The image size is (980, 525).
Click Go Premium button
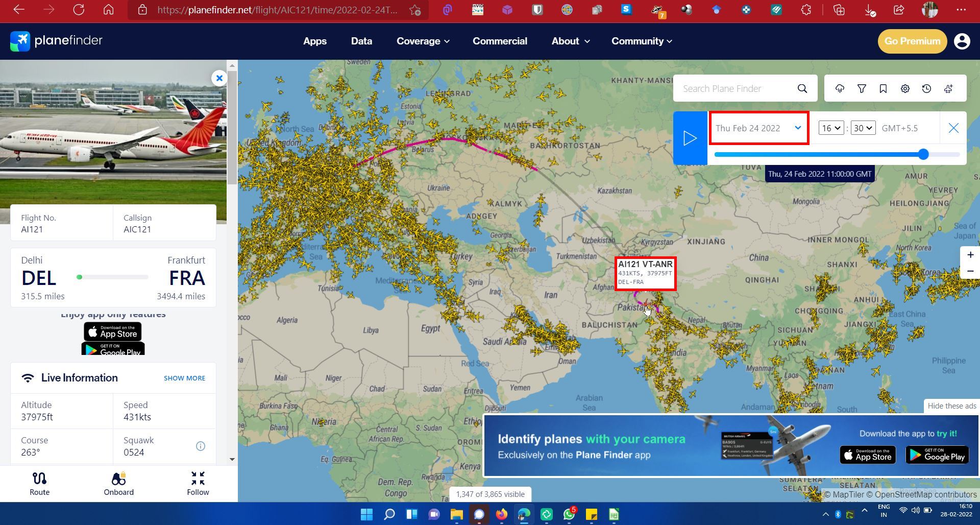click(x=912, y=41)
